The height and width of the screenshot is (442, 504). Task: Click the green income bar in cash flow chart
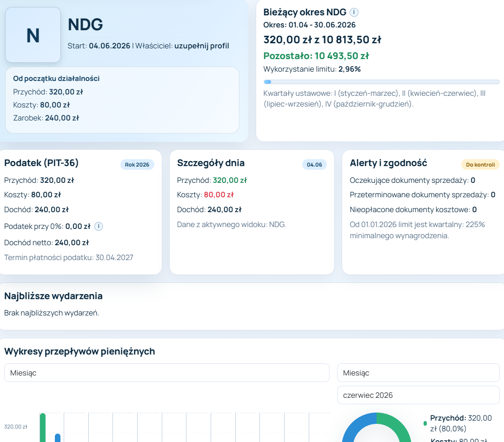[43, 428]
